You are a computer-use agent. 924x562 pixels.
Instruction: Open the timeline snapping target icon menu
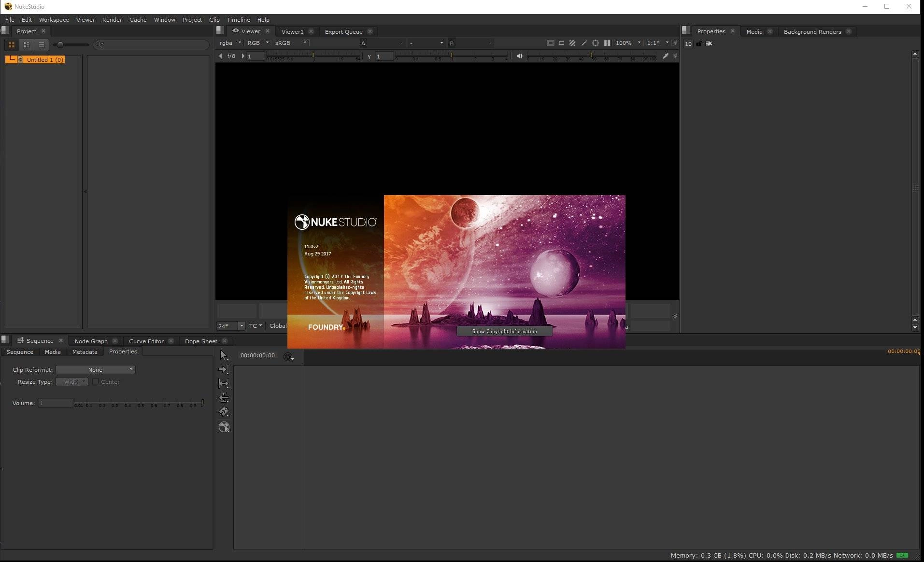tap(288, 357)
